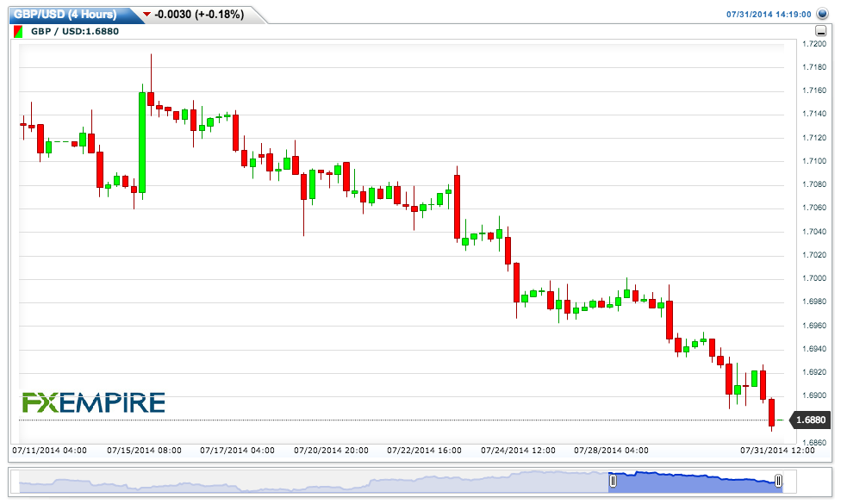Click the 1.6900 price axis label

coord(814,395)
